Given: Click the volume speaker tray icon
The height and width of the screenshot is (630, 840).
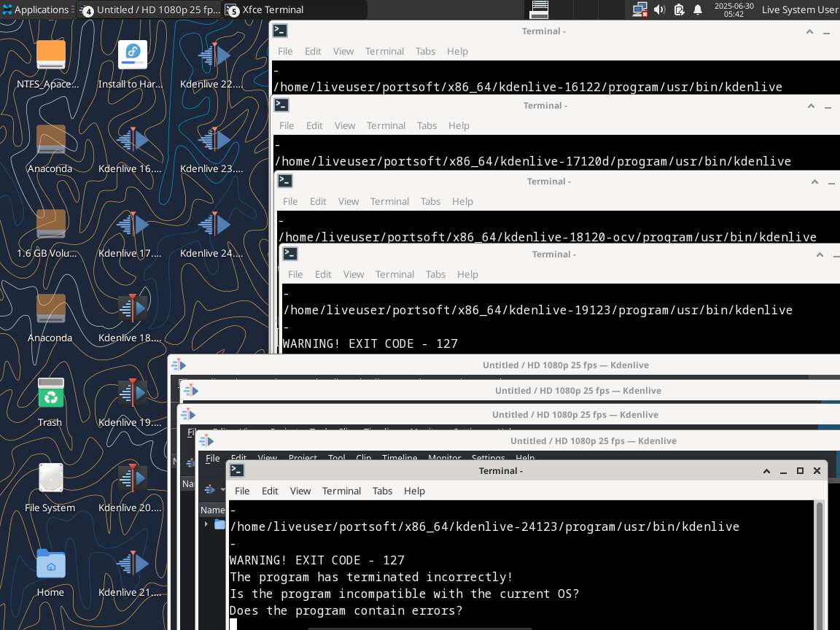Looking at the screenshot, I should pos(659,9).
